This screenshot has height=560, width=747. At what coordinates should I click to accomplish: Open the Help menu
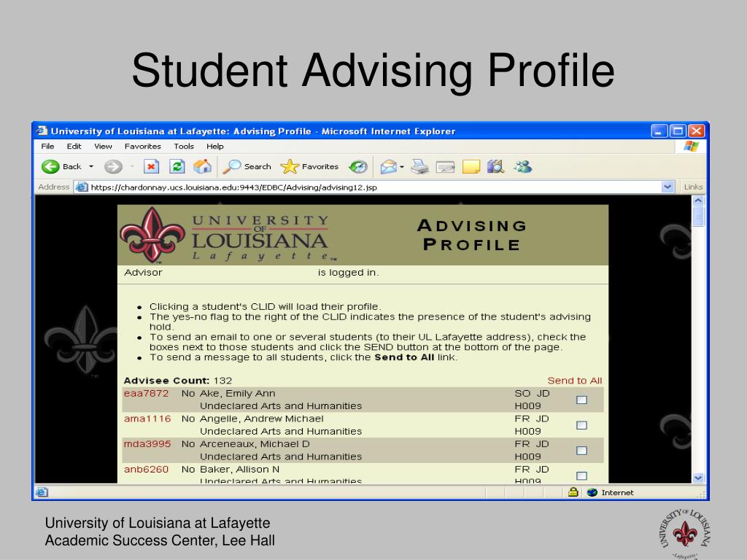[x=215, y=146]
